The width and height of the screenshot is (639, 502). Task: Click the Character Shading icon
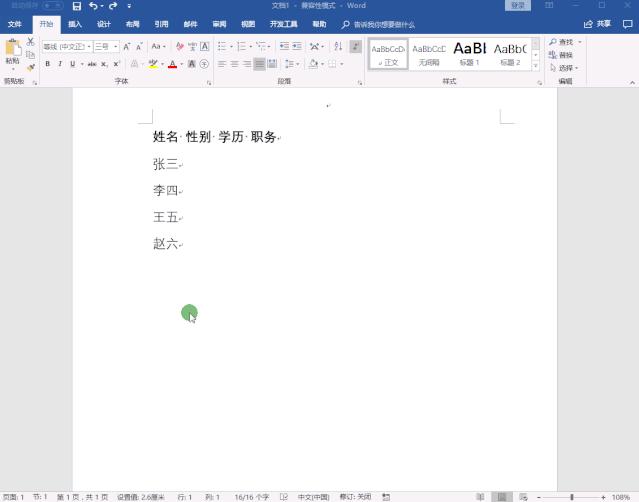[192, 64]
